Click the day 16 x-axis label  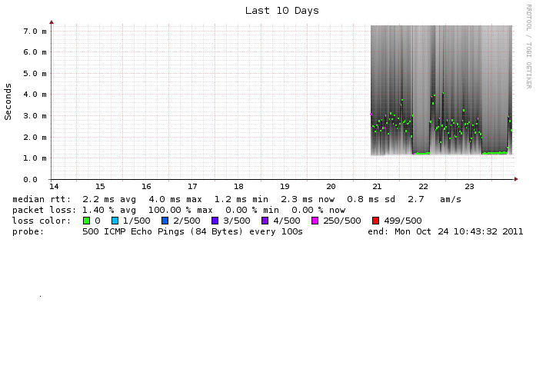(x=146, y=187)
